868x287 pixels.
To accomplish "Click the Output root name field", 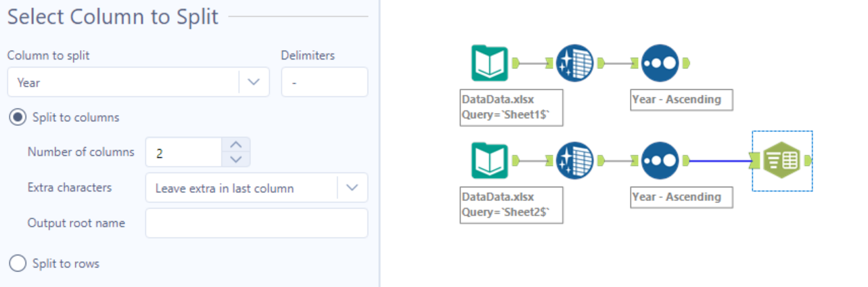I will click(x=256, y=223).
